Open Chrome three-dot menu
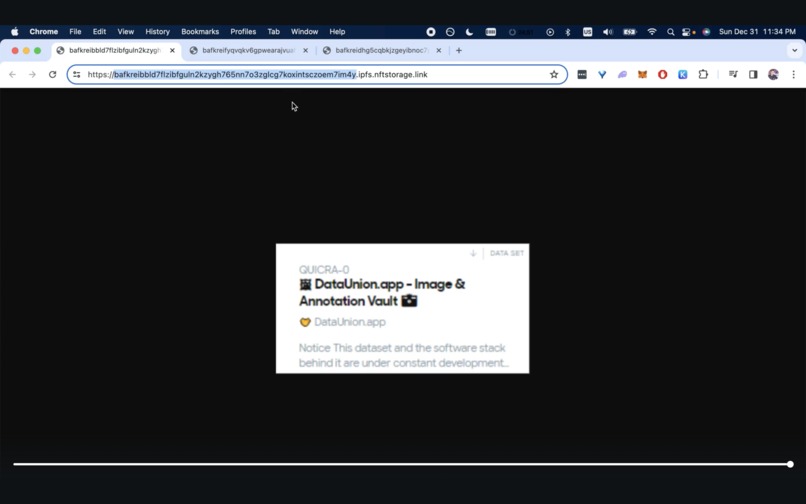The image size is (806, 504). (x=793, y=75)
